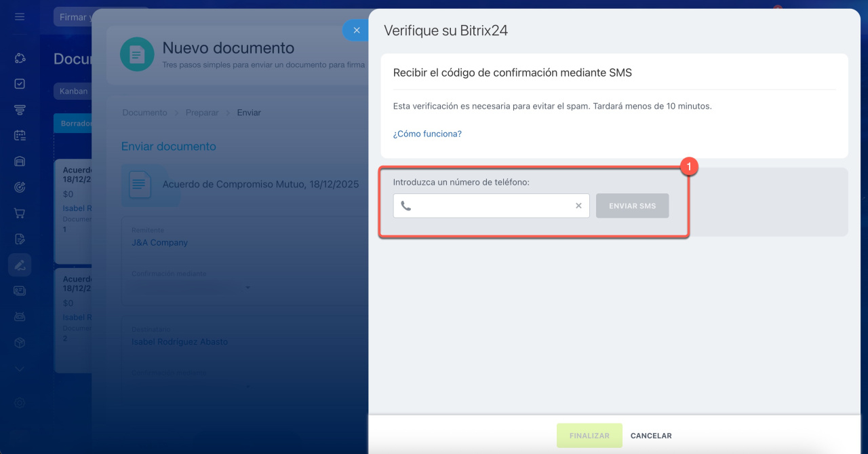Open first Acuerdo kanban card
This screenshot has height=454, width=868.
tap(73, 211)
